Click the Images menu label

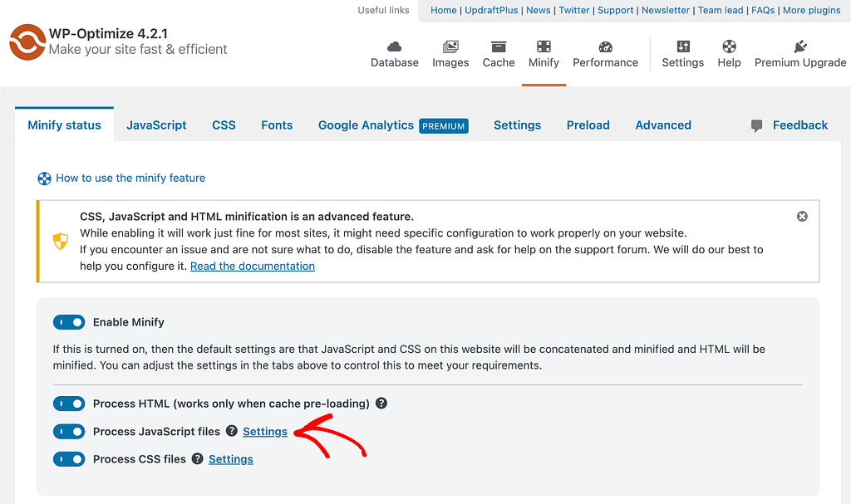450,63
